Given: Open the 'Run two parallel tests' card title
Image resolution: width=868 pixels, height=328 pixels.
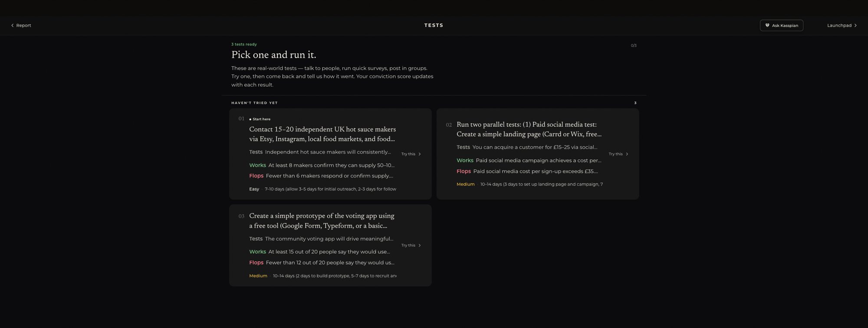Looking at the screenshot, I should (529, 130).
